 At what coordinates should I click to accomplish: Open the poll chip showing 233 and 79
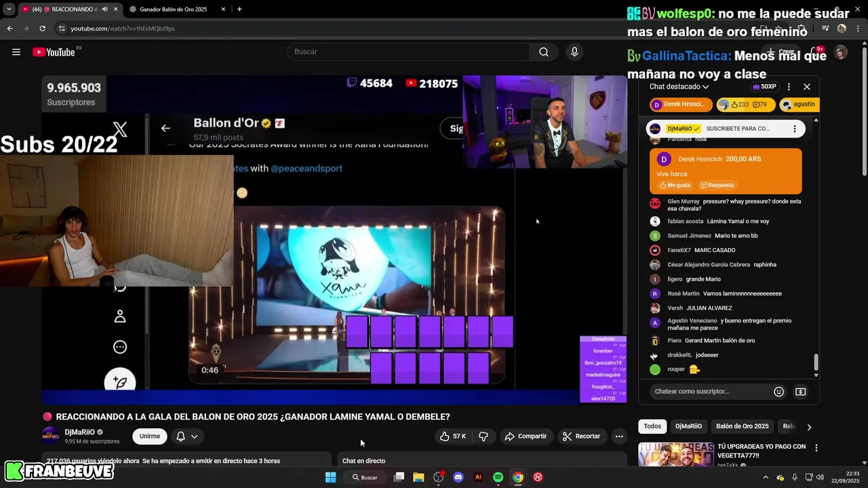[x=746, y=104]
